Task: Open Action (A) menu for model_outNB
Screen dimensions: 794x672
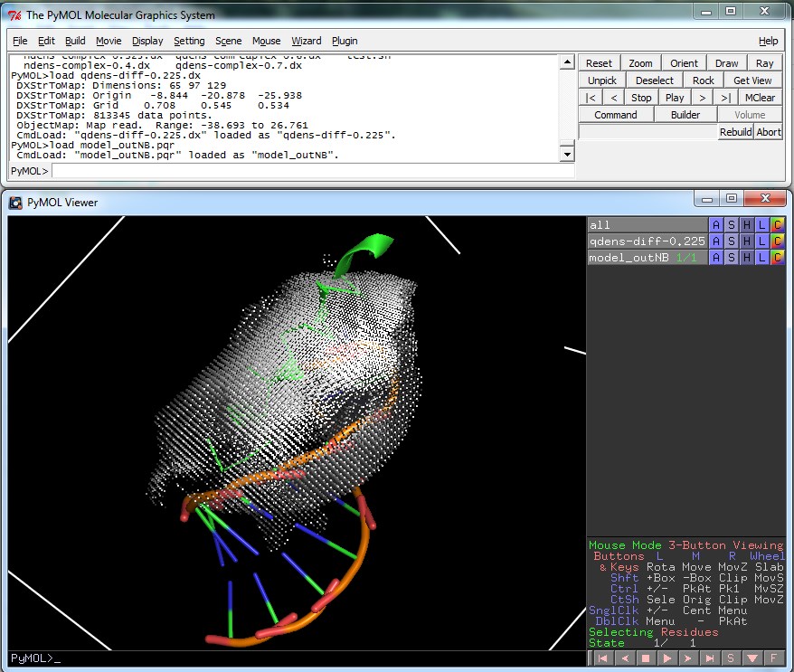Action: click(715, 257)
